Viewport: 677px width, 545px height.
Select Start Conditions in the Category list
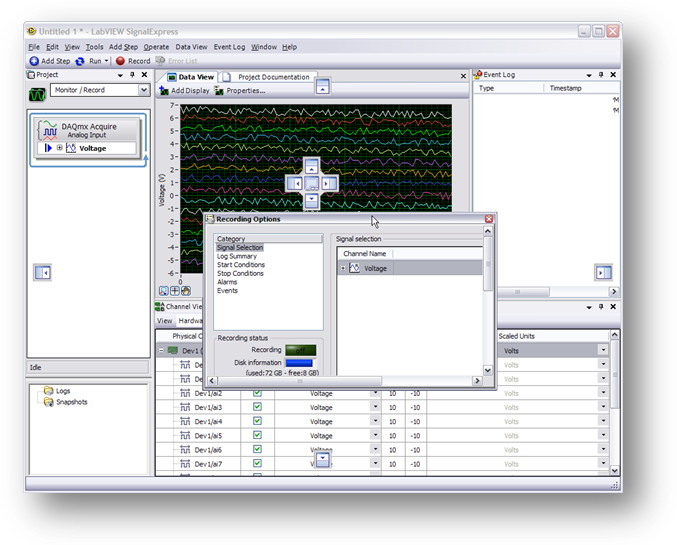coord(240,265)
